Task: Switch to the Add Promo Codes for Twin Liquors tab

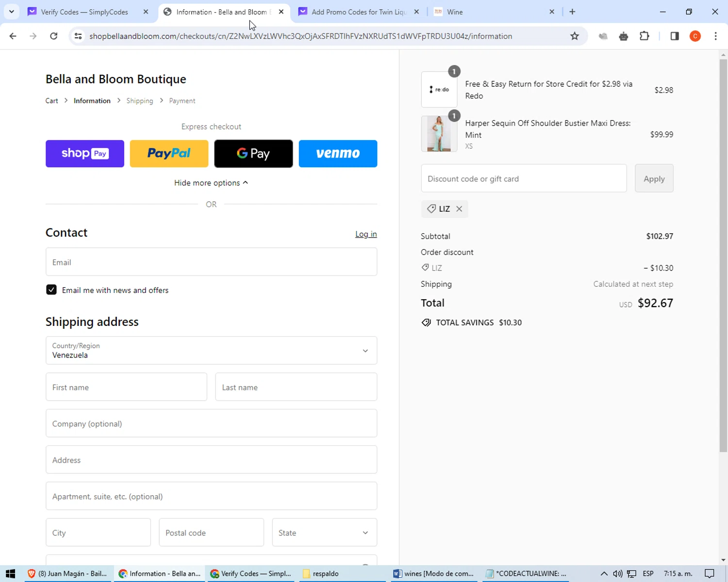Action: click(x=359, y=12)
